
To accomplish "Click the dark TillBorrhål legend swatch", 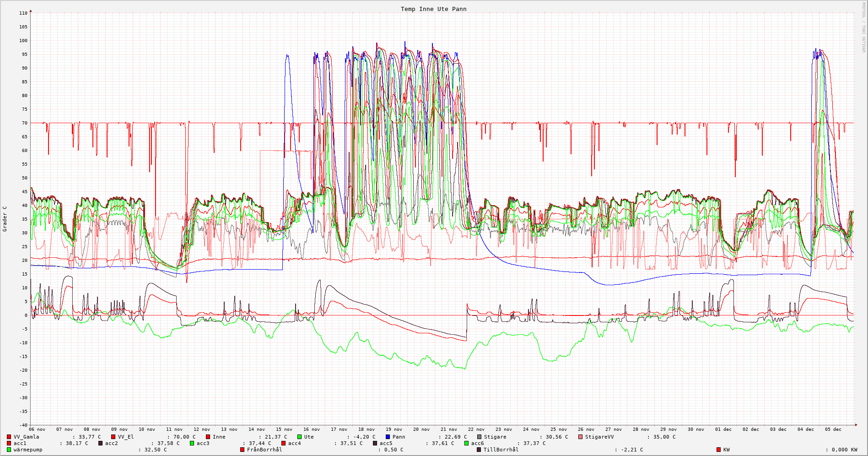I will coord(479,450).
